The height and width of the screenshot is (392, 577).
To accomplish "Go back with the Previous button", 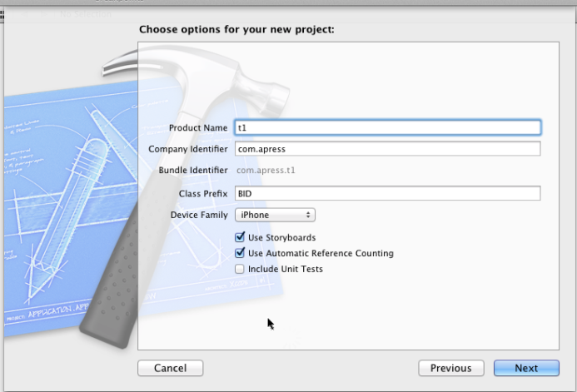I will coord(451,368).
